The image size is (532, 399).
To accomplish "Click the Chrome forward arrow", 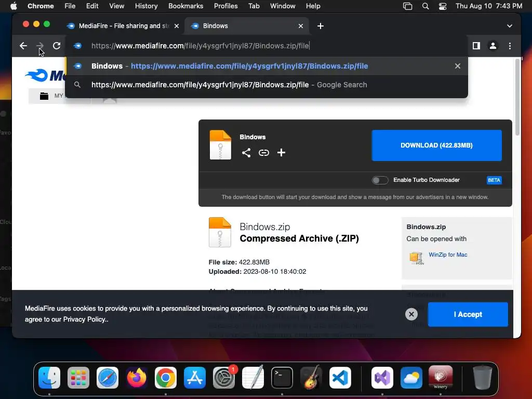I will [x=39, y=46].
